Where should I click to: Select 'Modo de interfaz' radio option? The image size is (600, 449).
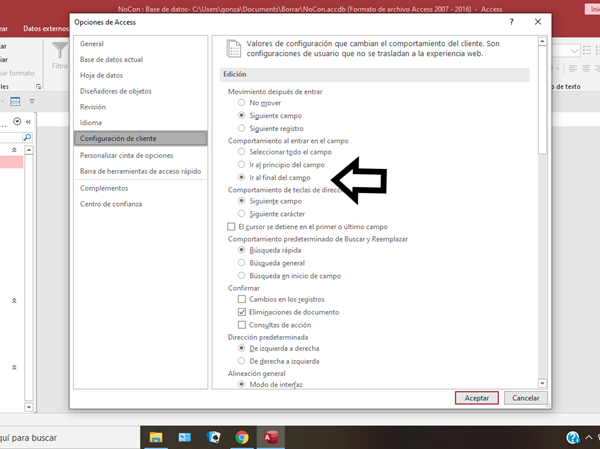tap(241, 384)
